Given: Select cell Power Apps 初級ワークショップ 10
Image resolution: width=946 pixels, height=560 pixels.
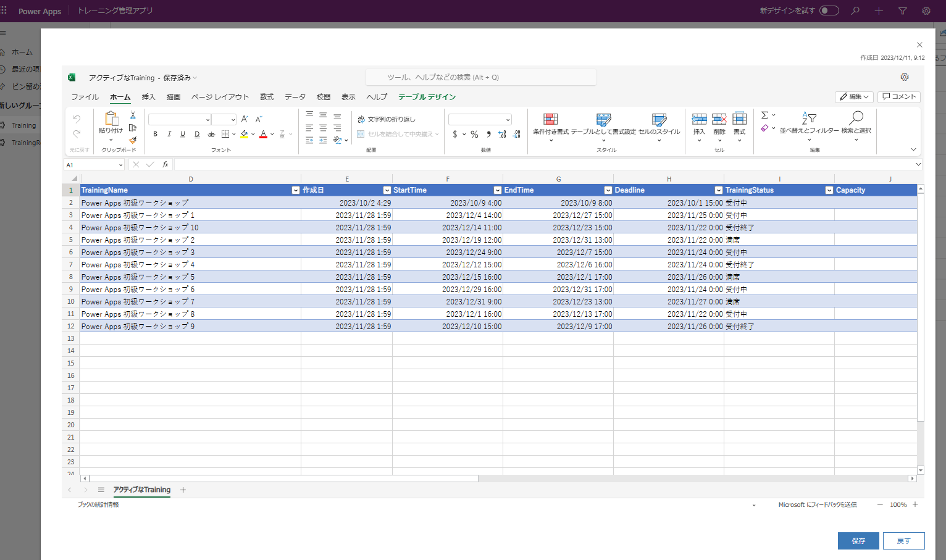Looking at the screenshot, I should pyautogui.click(x=190, y=227).
